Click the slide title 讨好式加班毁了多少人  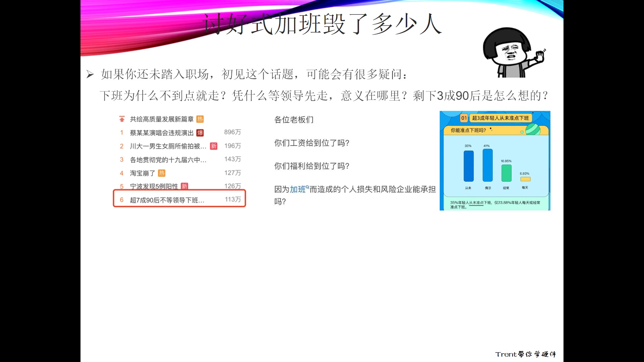(x=322, y=24)
